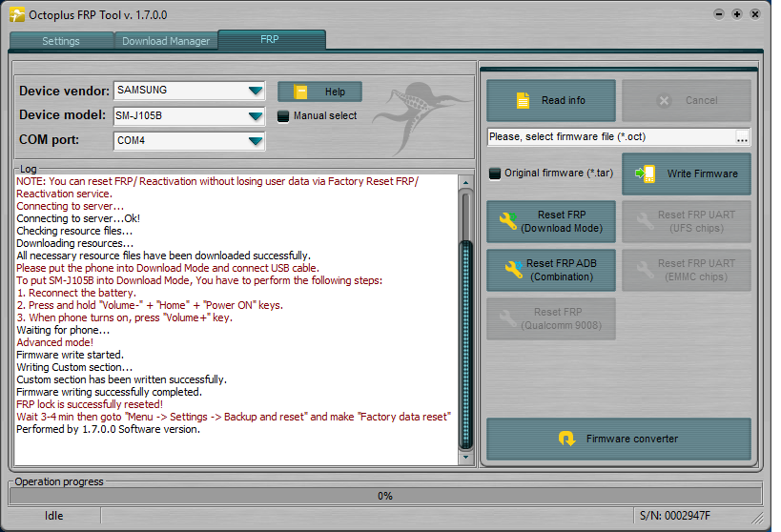This screenshot has height=532, width=781.
Task: Click the SM-J105B model field text
Action: 139,116
